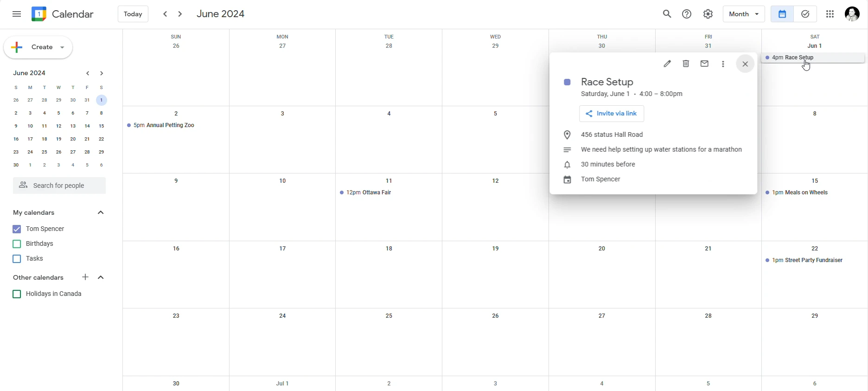Open the settings gear menu

pos(708,14)
